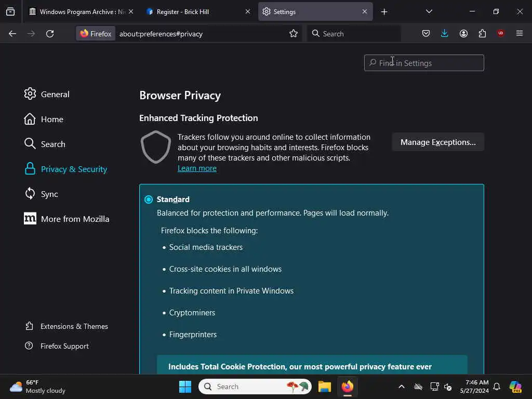The width and height of the screenshot is (532, 399).
Task: Close the Windows Program Archive tab
Action: point(131,11)
